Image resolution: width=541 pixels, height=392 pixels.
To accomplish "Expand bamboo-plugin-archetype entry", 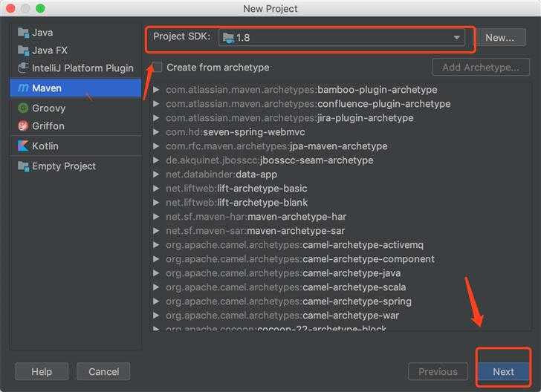I will click(156, 90).
